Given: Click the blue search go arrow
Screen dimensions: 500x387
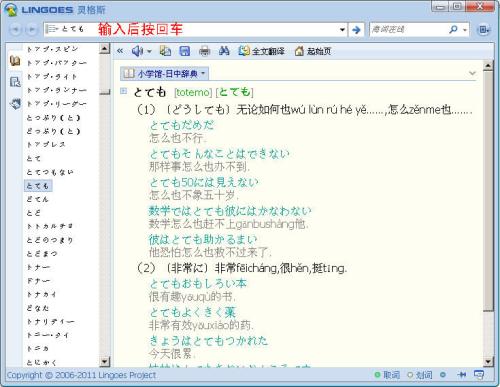Looking at the screenshot, I should (356, 30).
